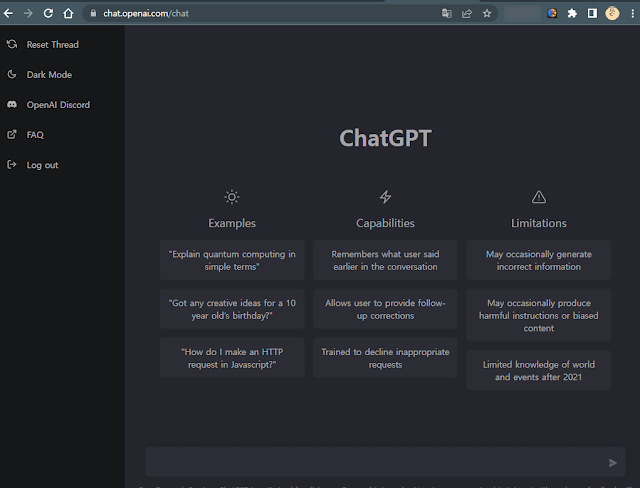This screenshot has width=640, height=488.
Task: Toggle Dark Mode label in sidebar
Action: [49, 75]
